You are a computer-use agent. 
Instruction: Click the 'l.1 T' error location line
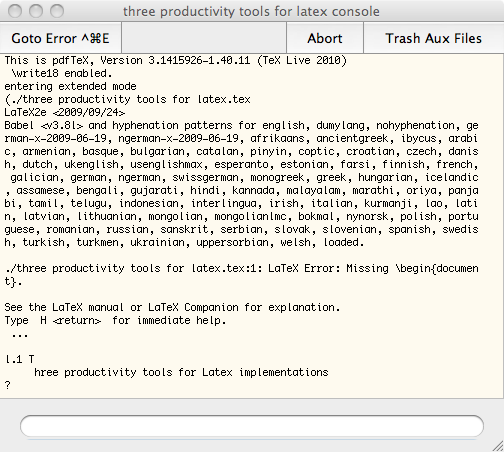(x=19, y=359)
